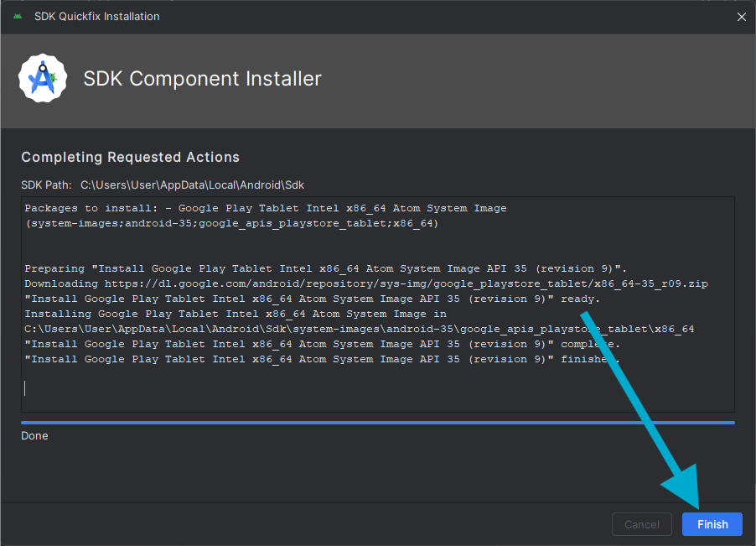
Task: Click the Packages to install log line
Action: [x=265, y=208]
